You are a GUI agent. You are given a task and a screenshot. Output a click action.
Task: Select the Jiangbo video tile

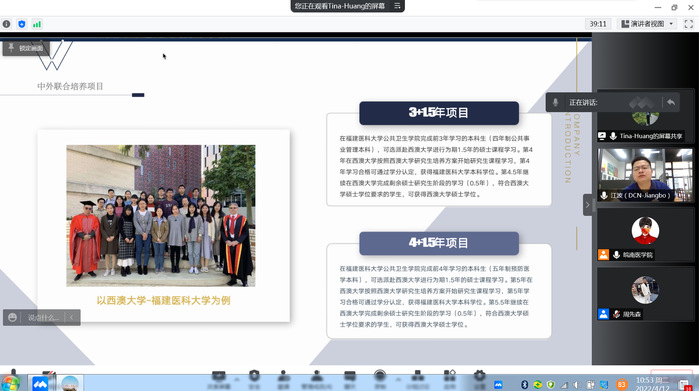tap(645, 175)
